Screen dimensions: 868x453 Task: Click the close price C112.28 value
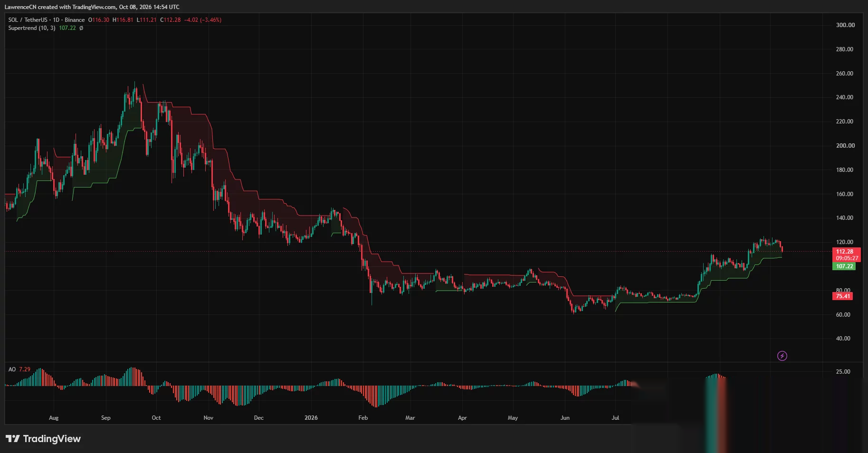click(171, 20)
